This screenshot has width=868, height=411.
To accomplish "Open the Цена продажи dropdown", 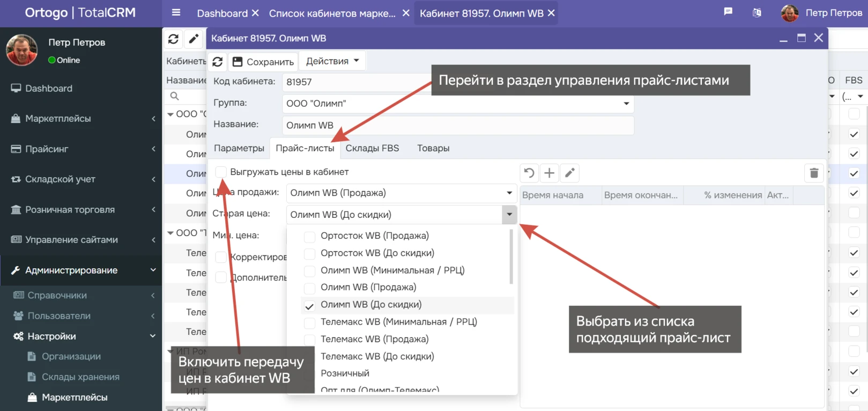I will click(509, 193).
